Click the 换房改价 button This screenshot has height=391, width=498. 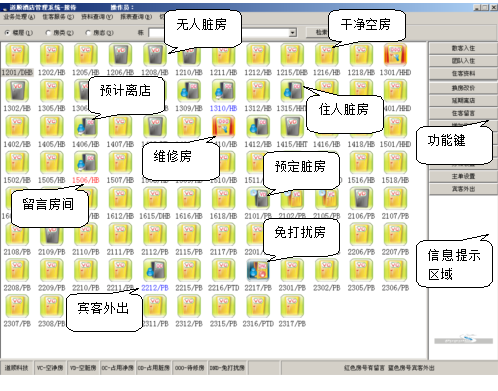point(463,88)
